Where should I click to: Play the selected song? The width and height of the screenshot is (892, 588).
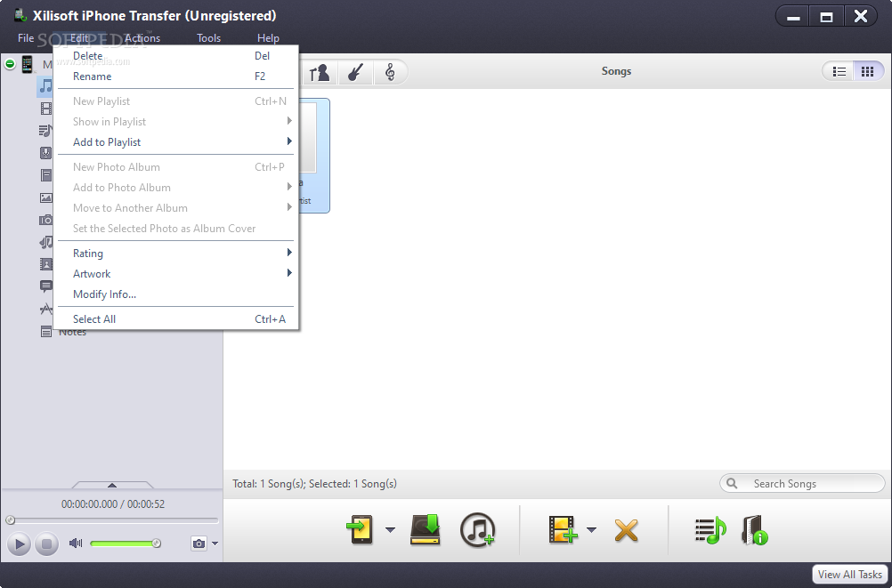pyautogui.click(x=18, y=544)
